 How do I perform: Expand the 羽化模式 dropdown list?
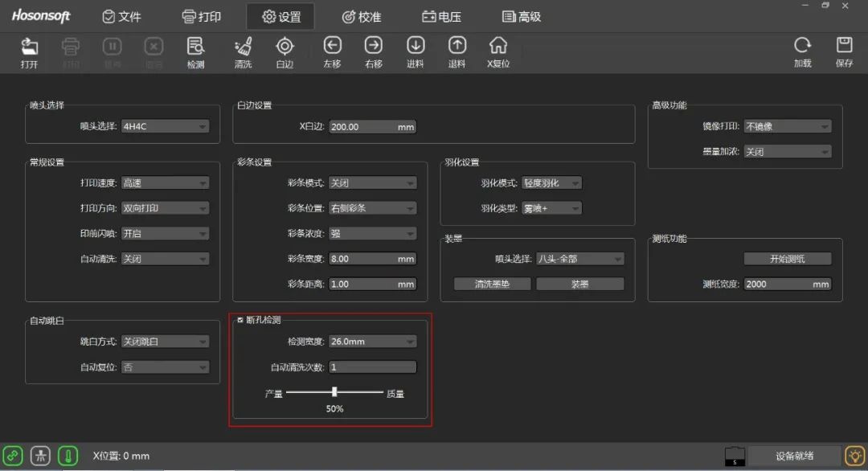(551, 183)
